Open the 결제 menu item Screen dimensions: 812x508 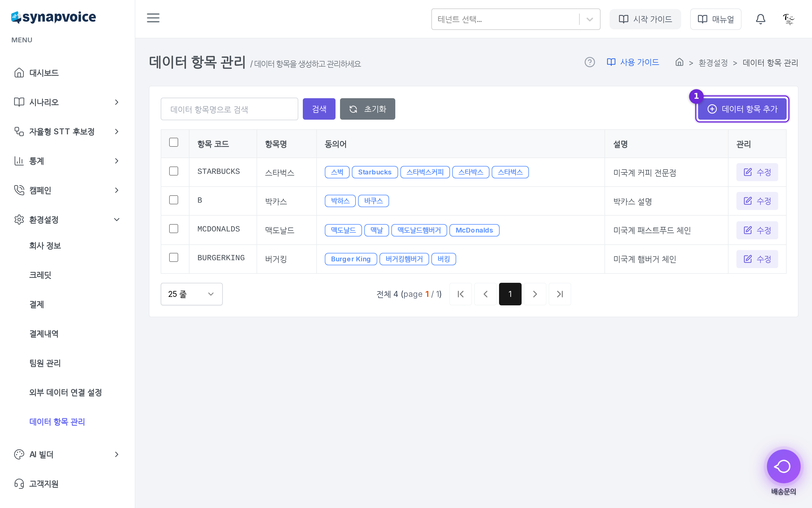click(x=37, y=305)
